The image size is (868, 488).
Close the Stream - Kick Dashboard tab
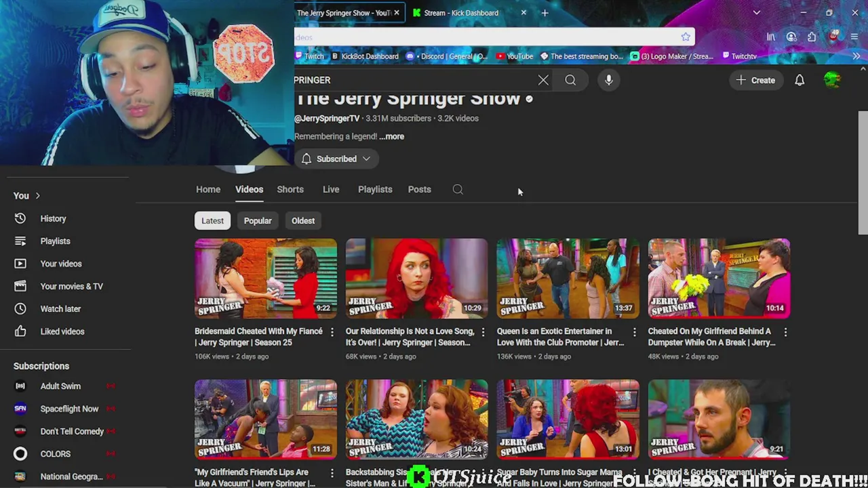(x=524, y=13)
